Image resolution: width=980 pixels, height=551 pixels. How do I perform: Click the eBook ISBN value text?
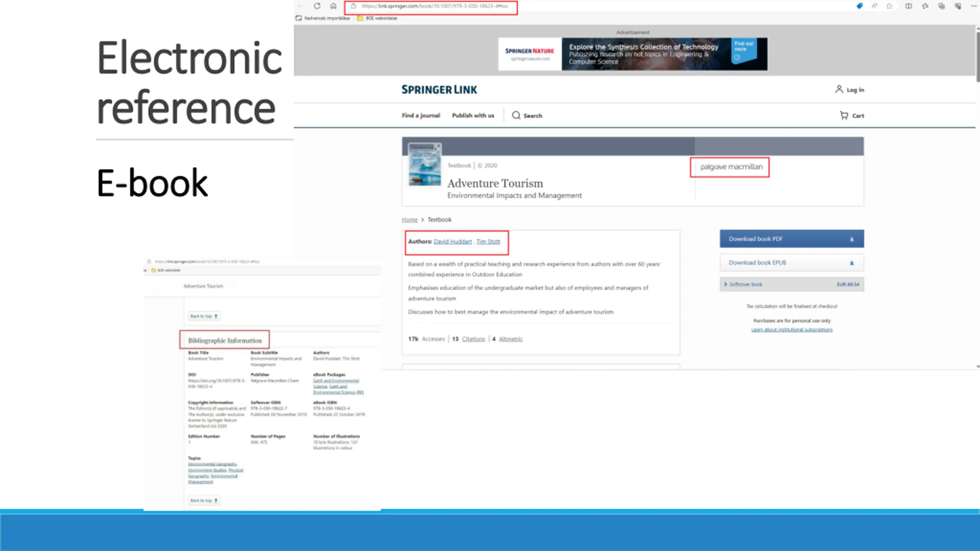(331, 408)
